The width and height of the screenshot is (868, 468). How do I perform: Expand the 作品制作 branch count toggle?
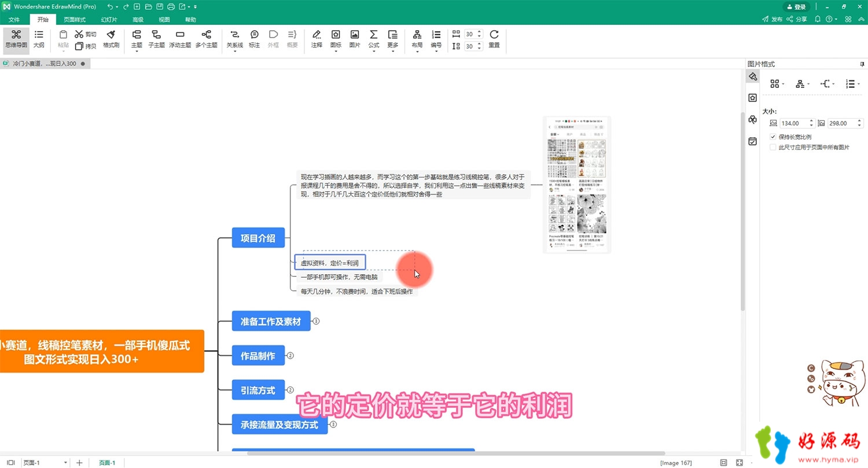(x=290, y=356)
